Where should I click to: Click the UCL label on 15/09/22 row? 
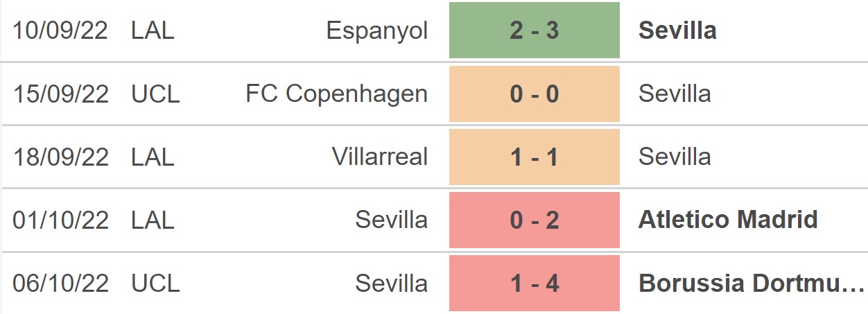tap(155, 94)
